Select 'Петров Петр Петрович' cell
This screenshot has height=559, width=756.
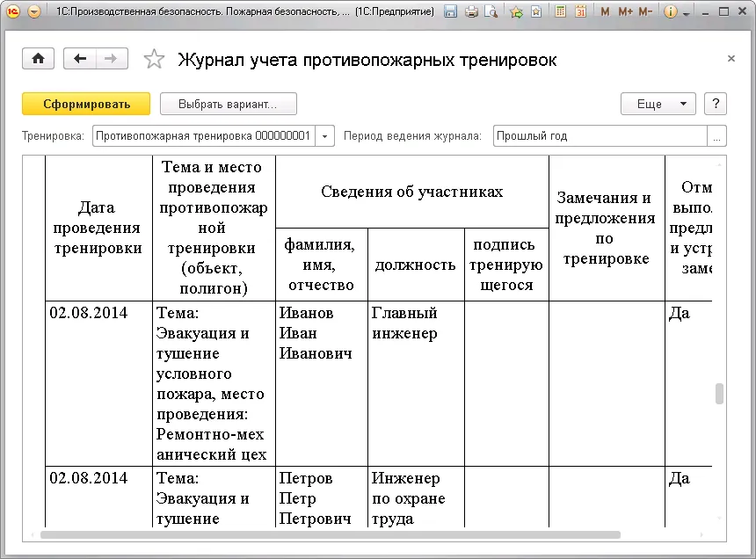(x=321, y=497)
